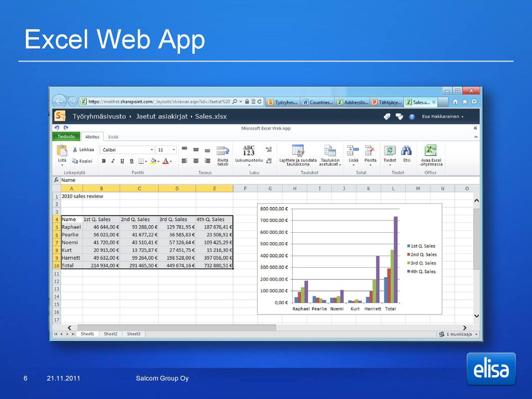
Task: Toggle underline formatting
Action: (x=122, y=161)
